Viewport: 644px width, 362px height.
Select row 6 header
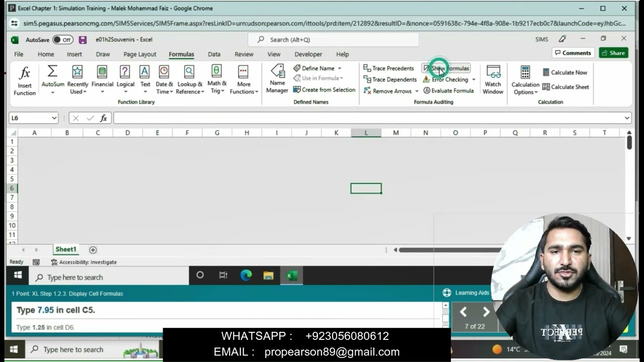point(12,188)
